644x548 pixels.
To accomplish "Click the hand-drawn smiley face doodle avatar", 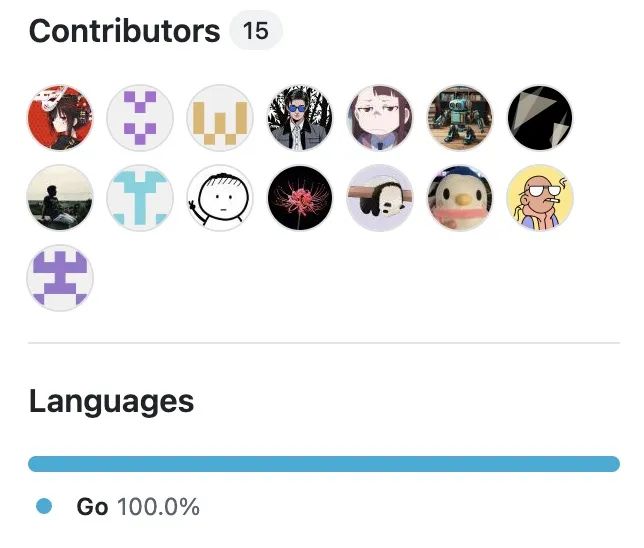I will (x=220, y=198).
